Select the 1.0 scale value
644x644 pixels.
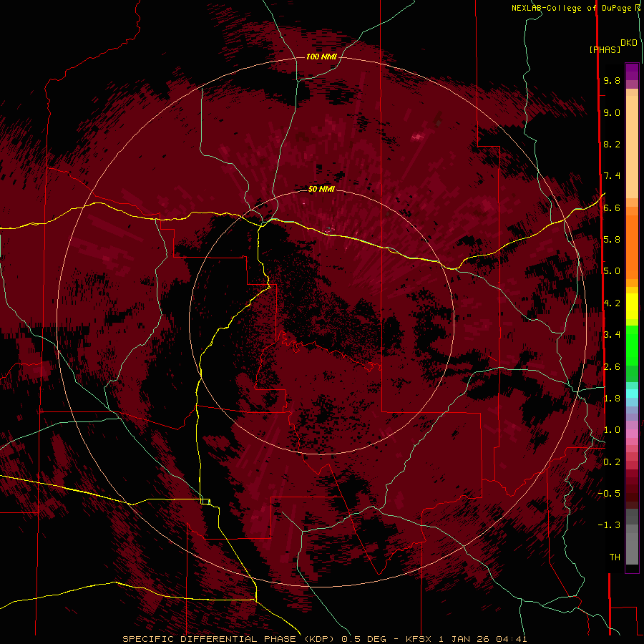(612, 430)
